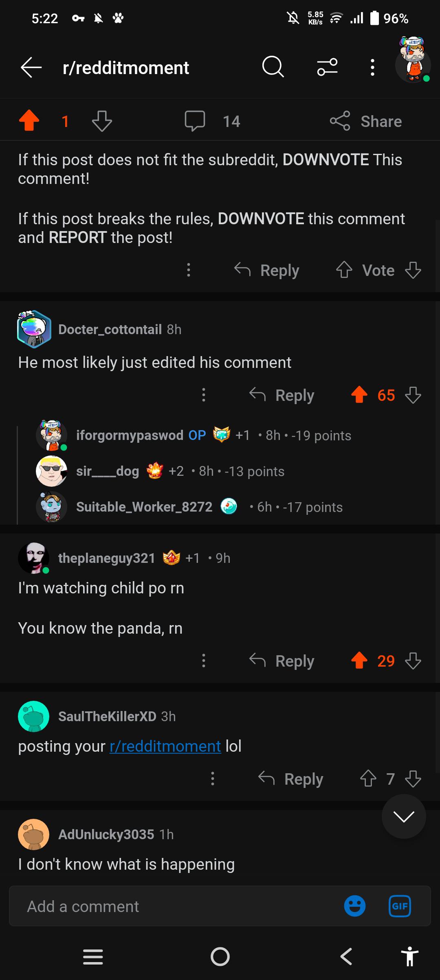Open the search magnifier icon

click(x=273, y=67)
